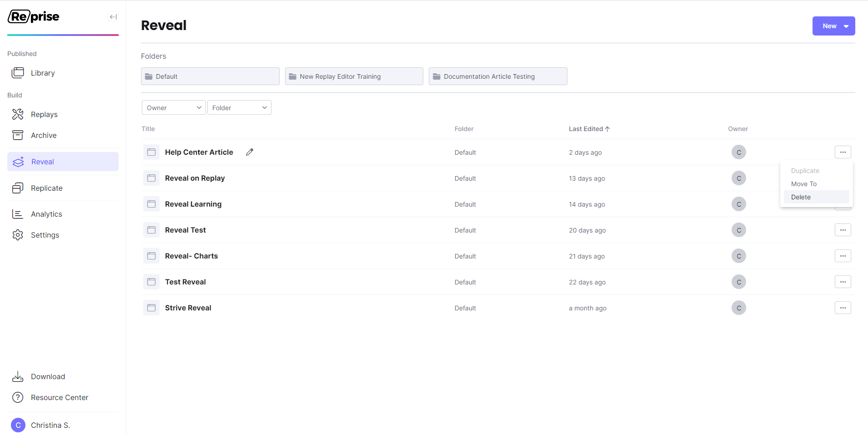Open the New Replay Editor Training folder
This screenshot has width=868, height=436.
pyautogui.click(x=354, y=76)
